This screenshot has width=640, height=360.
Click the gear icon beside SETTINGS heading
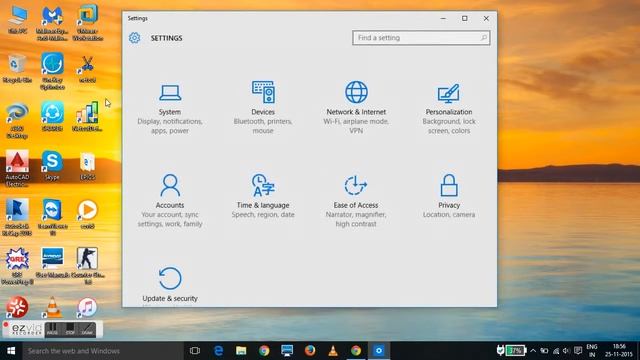134,38
